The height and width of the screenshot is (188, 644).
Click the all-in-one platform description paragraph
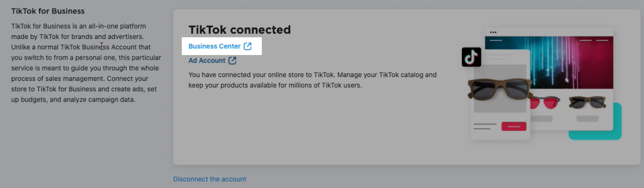86,63
